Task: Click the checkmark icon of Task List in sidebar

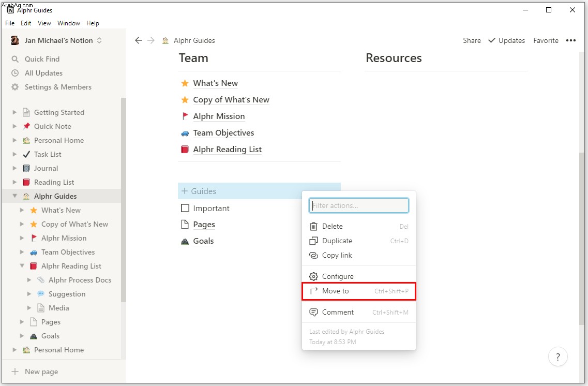Action: click(x=26, y=154)
